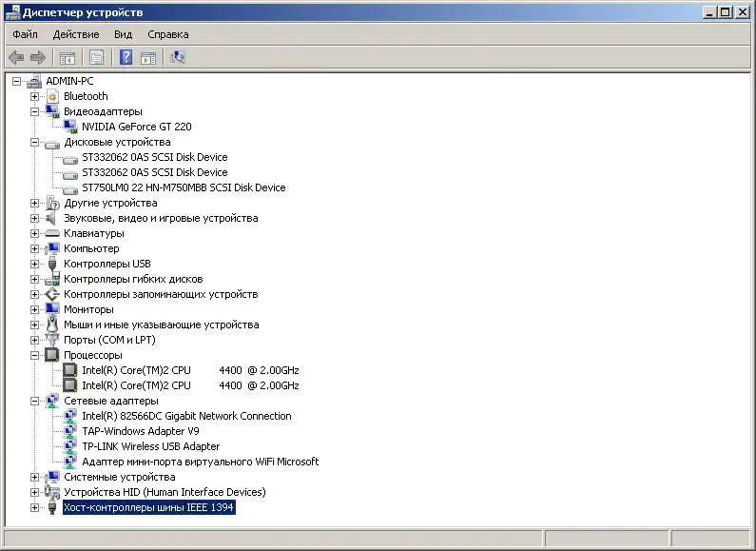Open the Действие menu
The width and height of the screenshot is (756, 551).
(x=76, y=34)
